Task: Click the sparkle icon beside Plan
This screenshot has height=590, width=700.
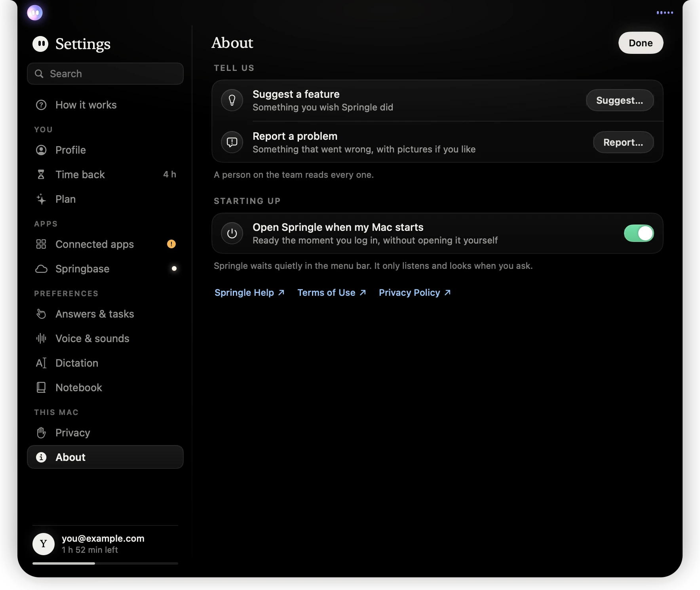Action: [x=41, y=199]
